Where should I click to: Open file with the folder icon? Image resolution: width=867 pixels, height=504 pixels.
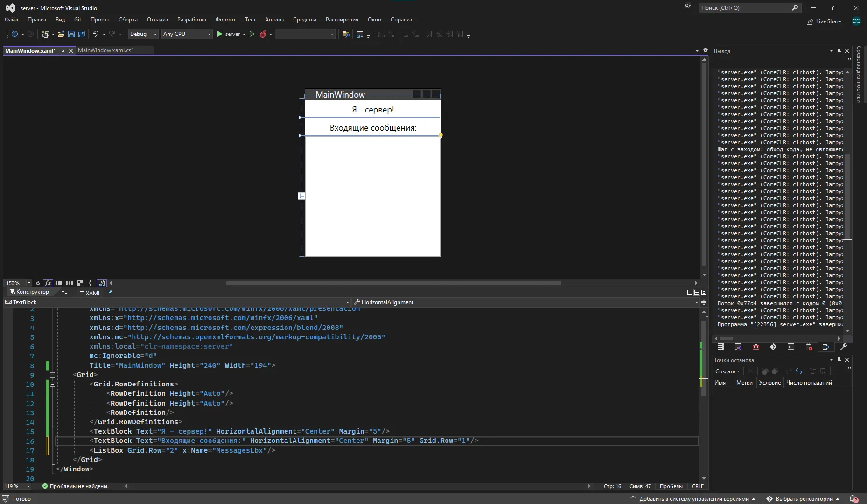61,34
